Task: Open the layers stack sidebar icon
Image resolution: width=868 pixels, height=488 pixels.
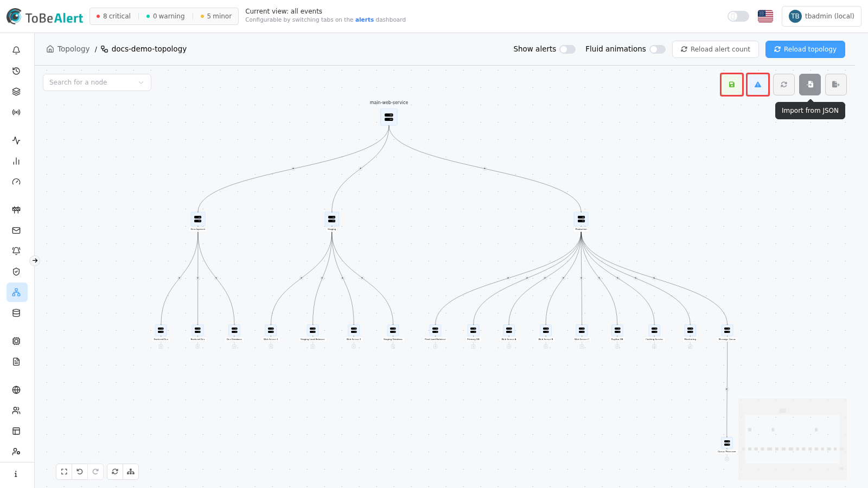Action: [16, 92]
